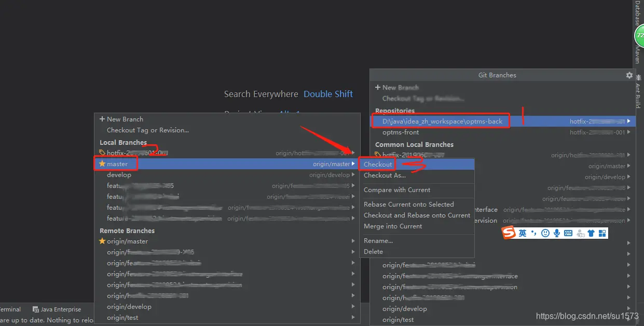This screenshot has width=644, height=326.
Task: Click Checkout Tag or Revision in left popup
Action: coord(147,130)
